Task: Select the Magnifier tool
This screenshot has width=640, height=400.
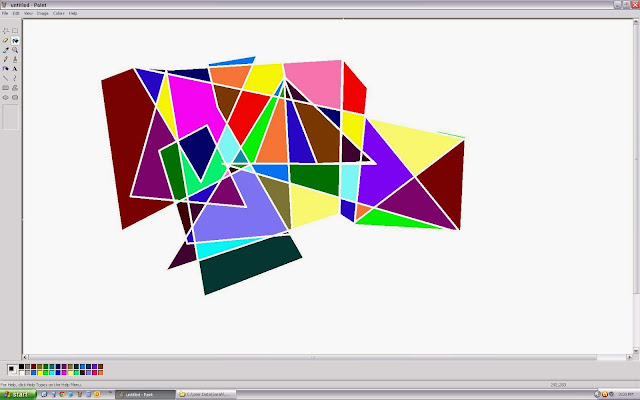Action: coord(15,50)
